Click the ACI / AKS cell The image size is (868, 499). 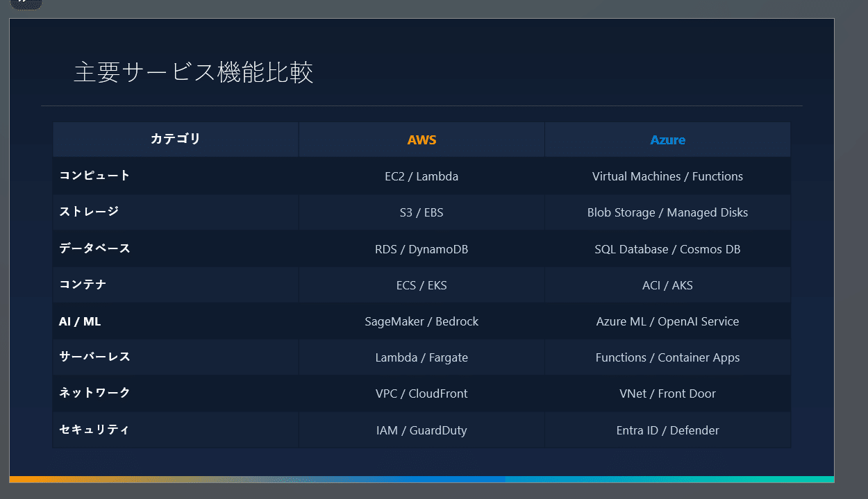click(668, 285)
